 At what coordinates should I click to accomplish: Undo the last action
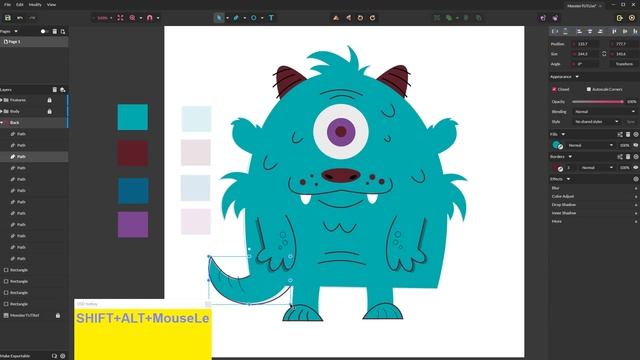point(20,18)
